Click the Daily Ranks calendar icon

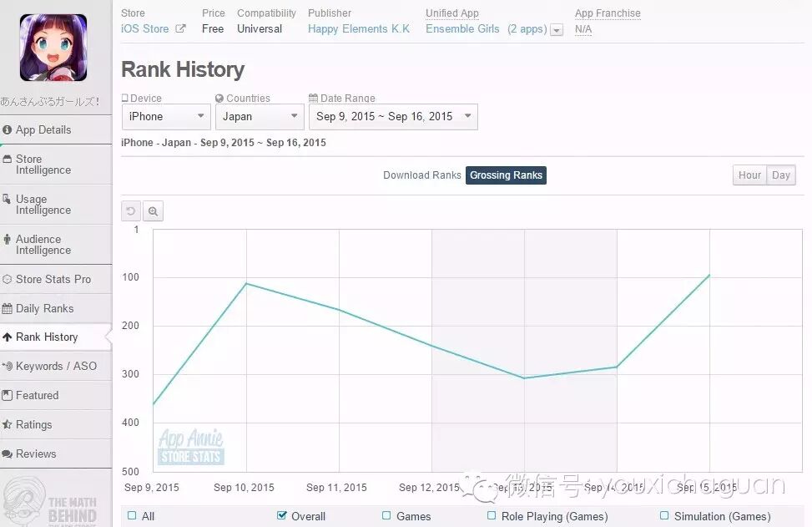8,309
